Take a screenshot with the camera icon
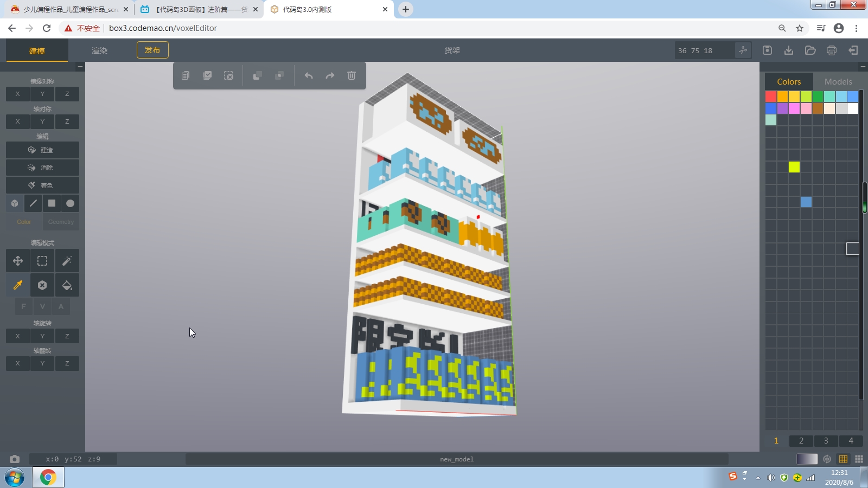 point(14,459)
